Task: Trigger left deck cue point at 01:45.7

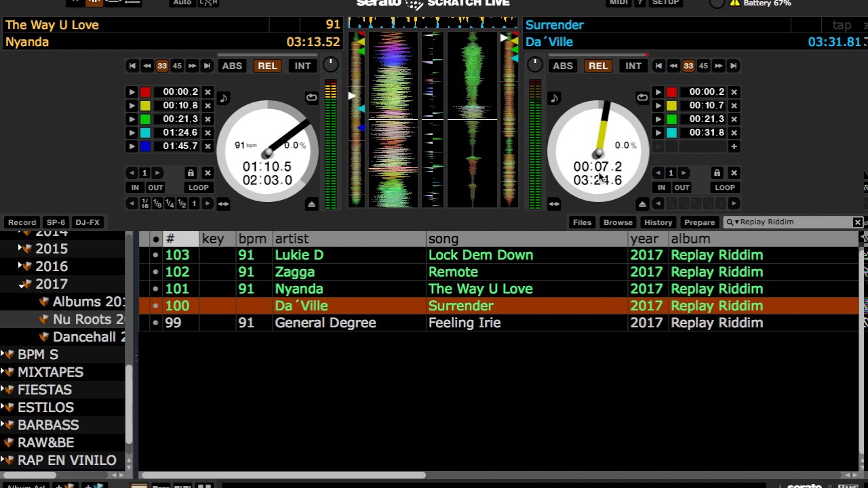Action: click(x=132, y=146)
